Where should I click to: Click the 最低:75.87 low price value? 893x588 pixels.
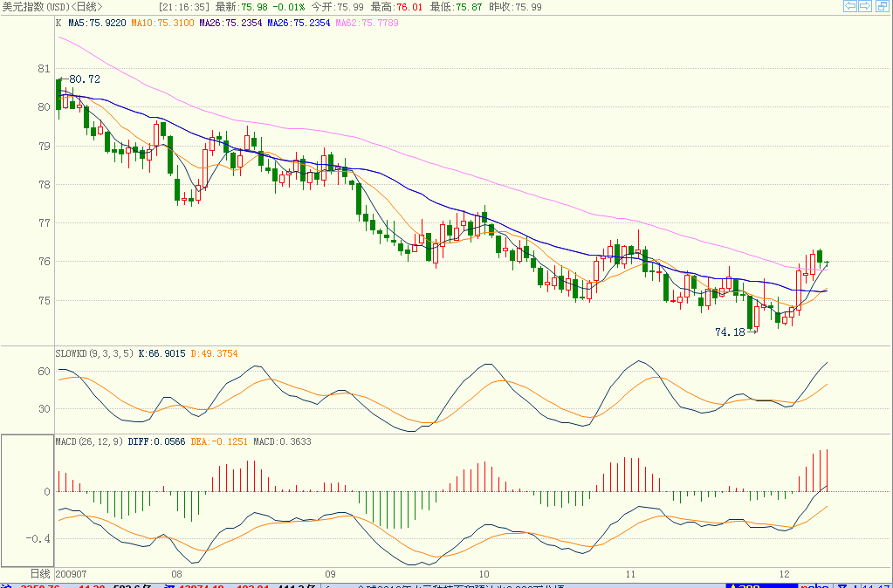456,7
